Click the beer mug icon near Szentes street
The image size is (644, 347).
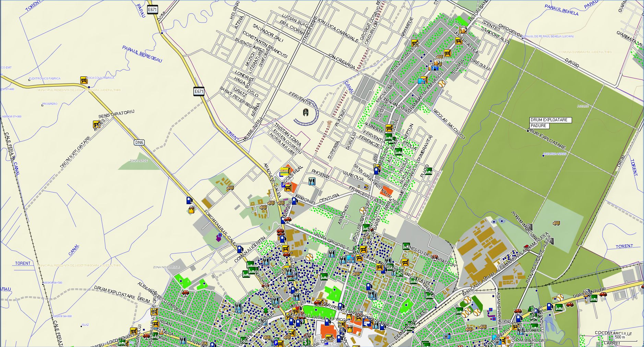(463, 30)
